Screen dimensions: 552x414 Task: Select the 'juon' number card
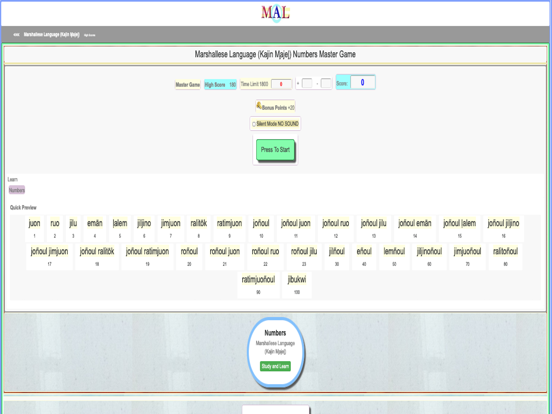34,228
